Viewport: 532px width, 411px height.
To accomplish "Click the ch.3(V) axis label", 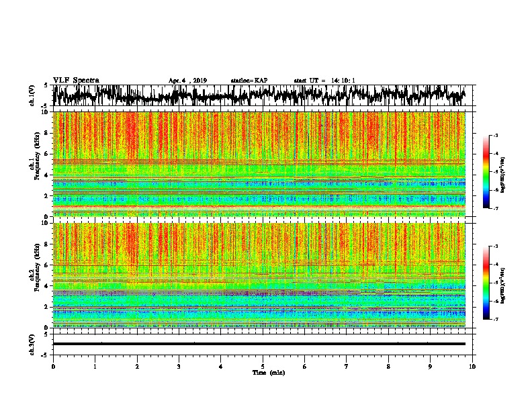I will (32, 345).
